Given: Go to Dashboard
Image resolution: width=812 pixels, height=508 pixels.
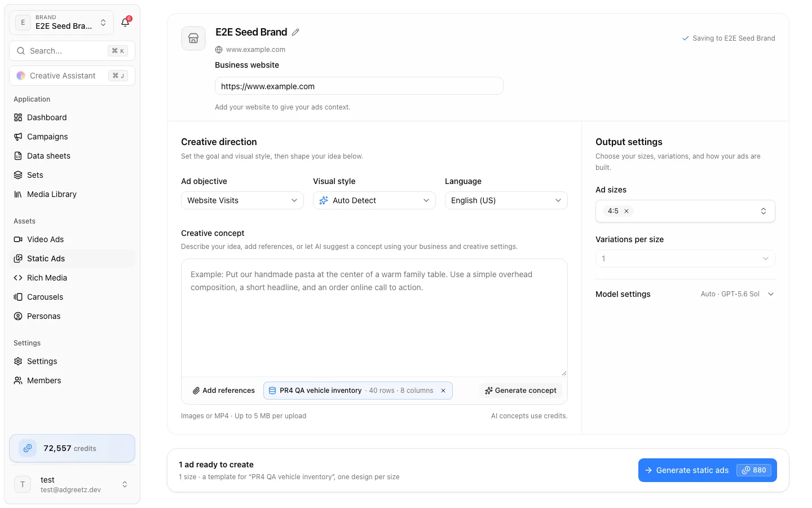Looking at the screenshot, I should pyautogui.click(x=72, y=117).
